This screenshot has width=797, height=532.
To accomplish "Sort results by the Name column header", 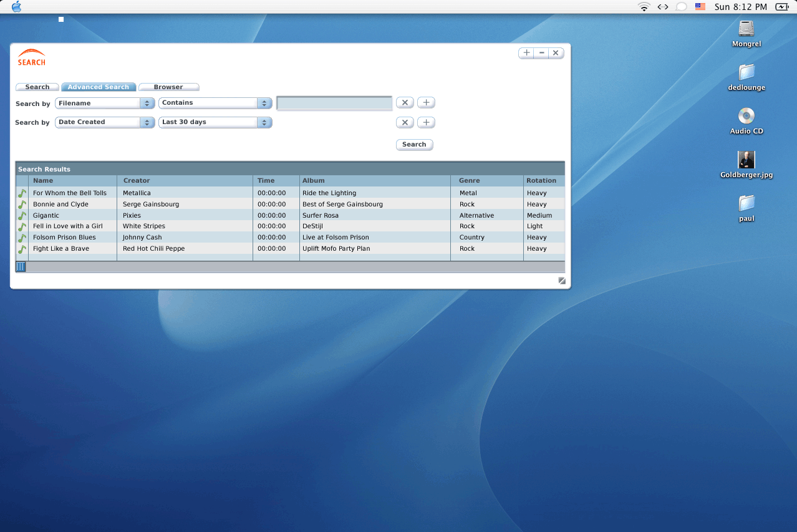I will [72, 181].
